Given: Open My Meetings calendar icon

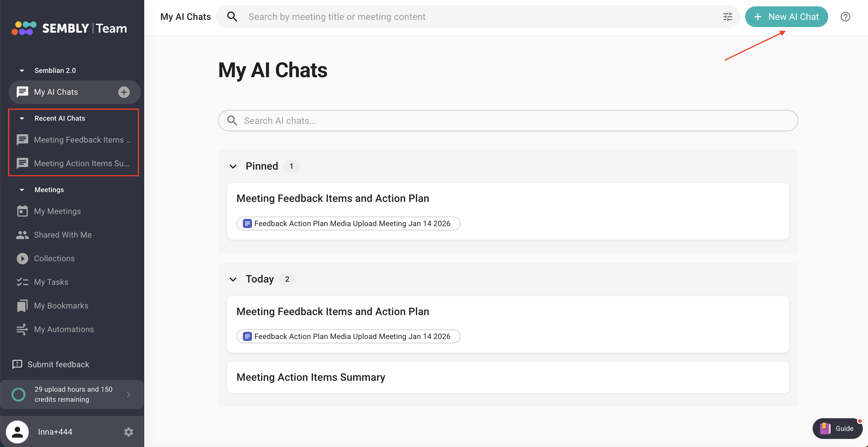Looking at the screenshot, I should coord(22,211).
